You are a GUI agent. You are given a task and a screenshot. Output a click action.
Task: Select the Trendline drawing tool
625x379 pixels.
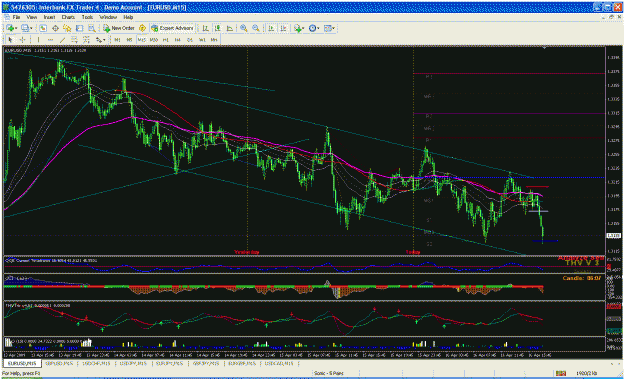click(62, 40)
